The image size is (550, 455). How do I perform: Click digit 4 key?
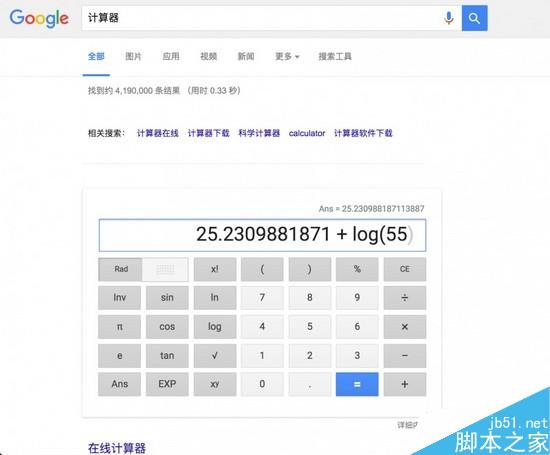262,327
